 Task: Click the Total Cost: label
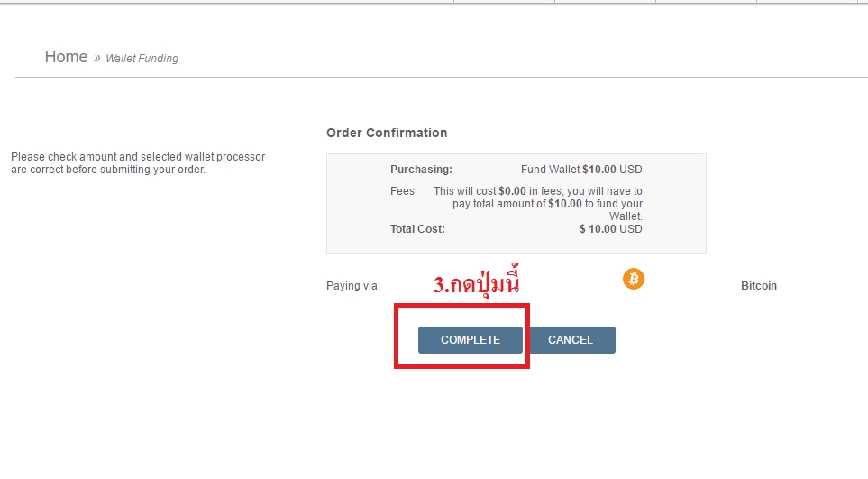[x=417, y=229]
